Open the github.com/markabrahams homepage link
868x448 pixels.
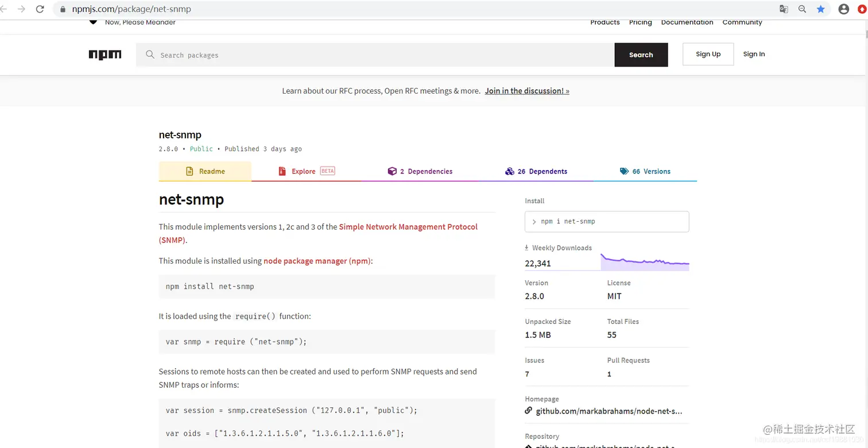pos(609,411)
